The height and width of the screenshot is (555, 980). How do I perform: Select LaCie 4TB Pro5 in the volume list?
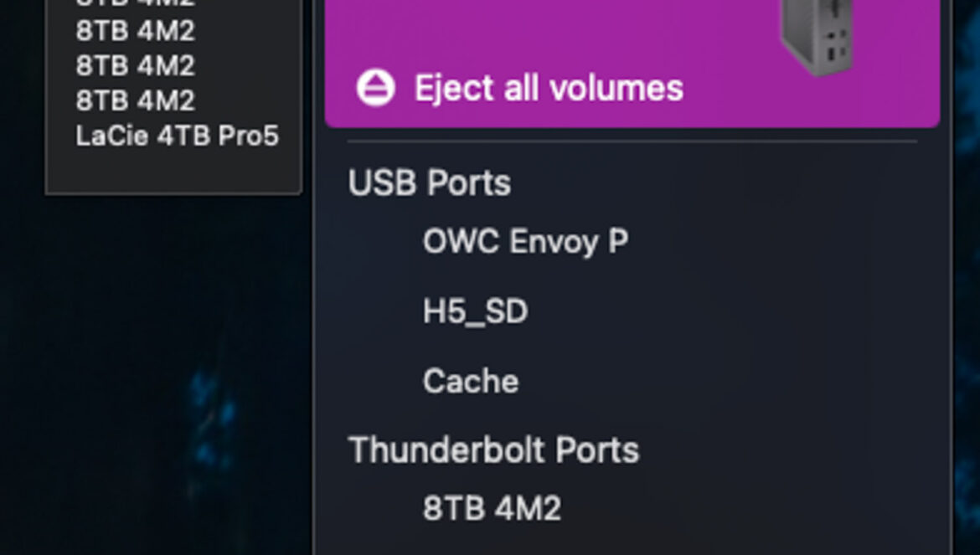tap(177, 136)
